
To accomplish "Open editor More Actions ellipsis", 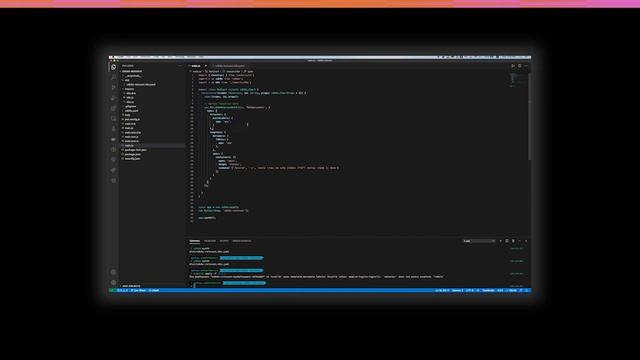I will point(526,66).
